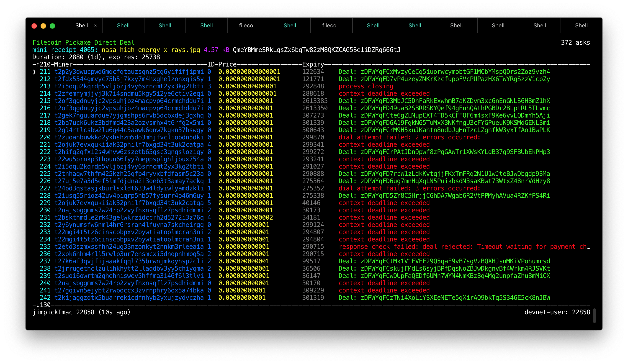Click row number 214
This screenshot has height=364, width=628.
pyautogui.click(x=45, y=94)
